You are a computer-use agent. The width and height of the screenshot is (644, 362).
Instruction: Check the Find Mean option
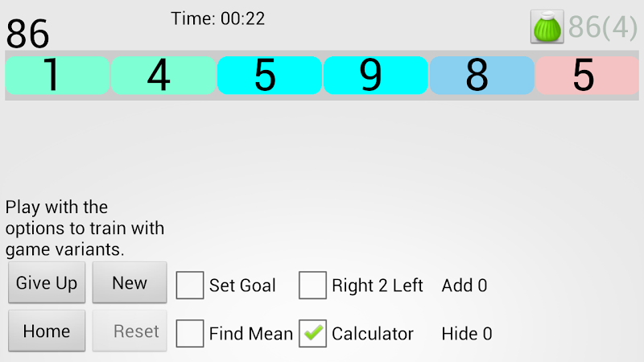click(x=190, y=333)
